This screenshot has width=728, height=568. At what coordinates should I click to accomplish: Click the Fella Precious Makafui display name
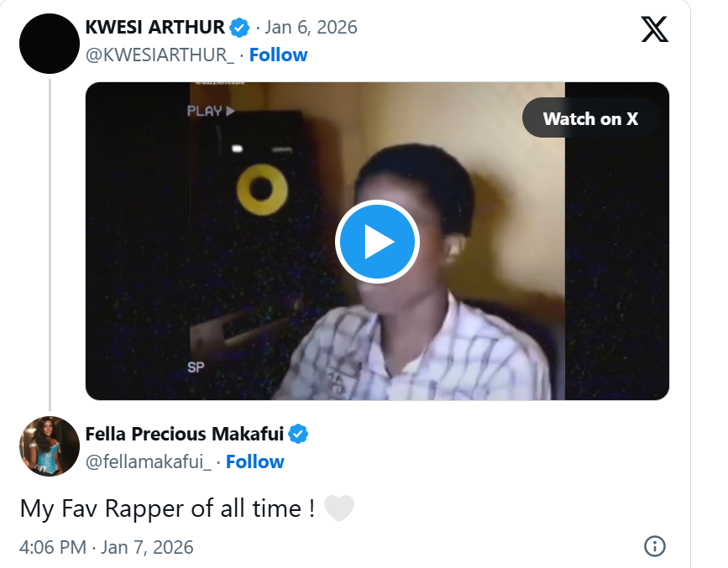click(185, 434)
